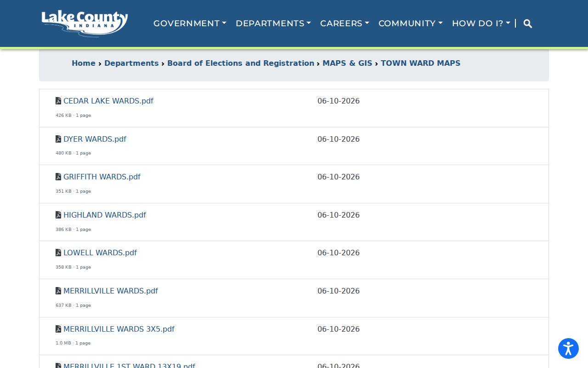Open the CAREERS menu

pyautogui.click(x=345, y=23)
